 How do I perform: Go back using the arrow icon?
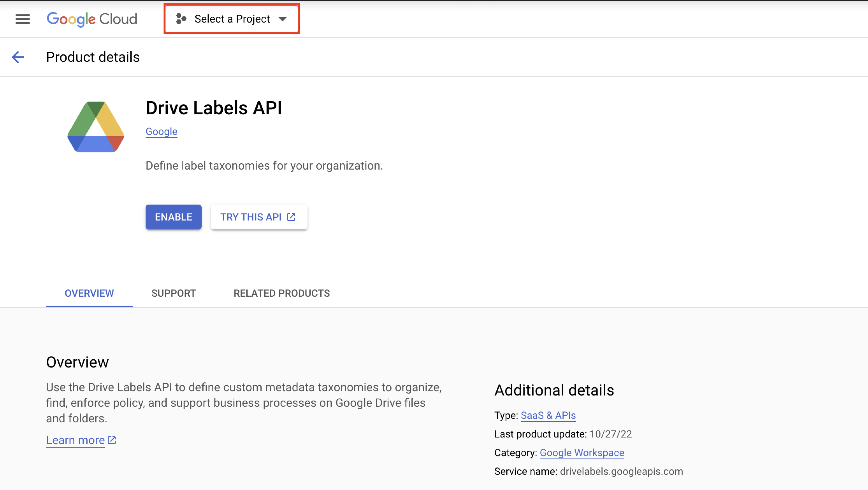(18, 57)
